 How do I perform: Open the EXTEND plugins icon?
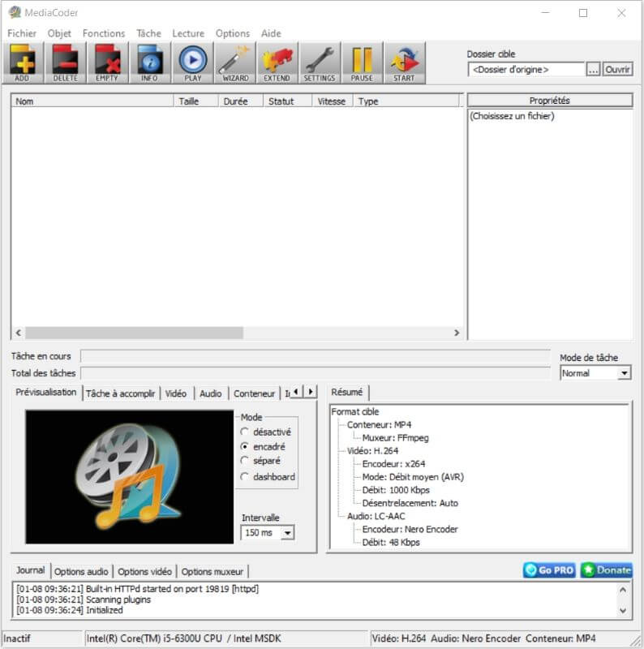(x=277, y=63)
